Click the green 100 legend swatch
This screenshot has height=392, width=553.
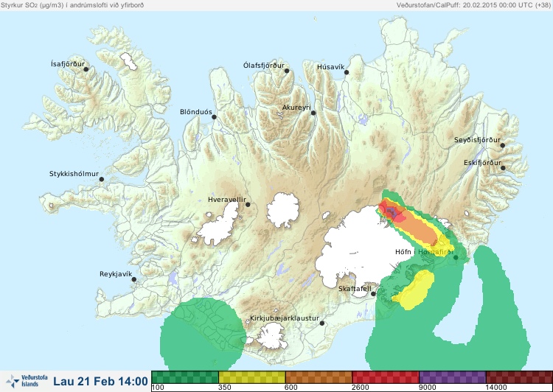pyautogui.click(x=185, y=377)
